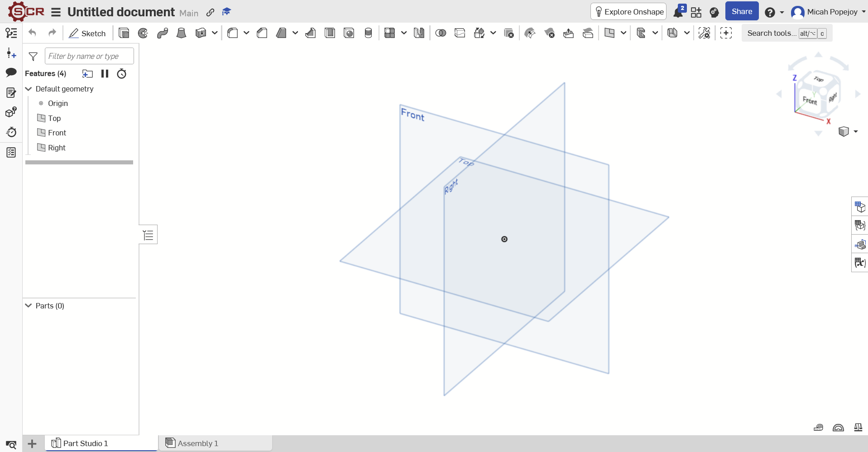The width and height of the screenshot is (868, 452).
Task: Open the notifications bell
Action: (x=678, y=12)
